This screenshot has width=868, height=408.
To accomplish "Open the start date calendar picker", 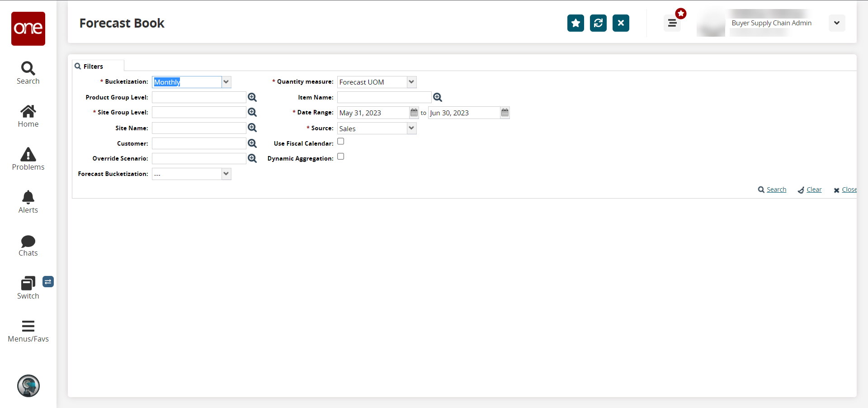I will 414,113.
